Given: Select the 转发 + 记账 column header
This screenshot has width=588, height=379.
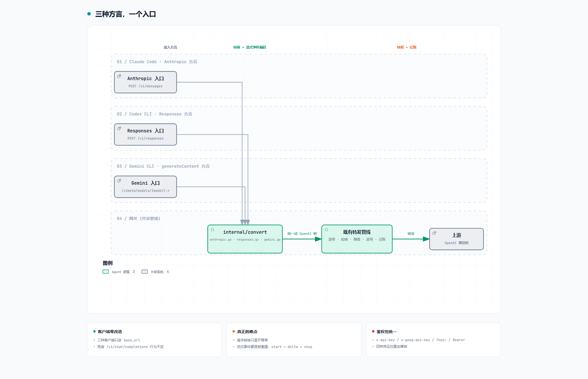Looking at the screenshot, I should pyautogui.click(x=407, y=47).
